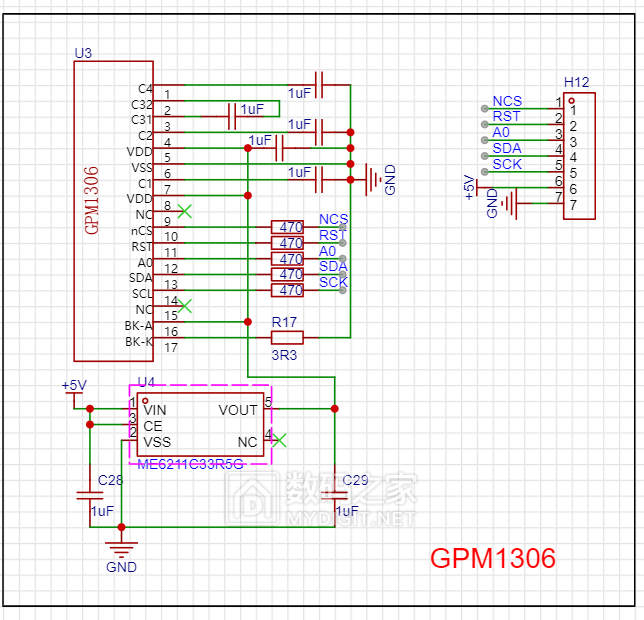This screenshot has height=620, width=644.
Task: Select the BK-A pin label on U3
Action: point(139,326)
